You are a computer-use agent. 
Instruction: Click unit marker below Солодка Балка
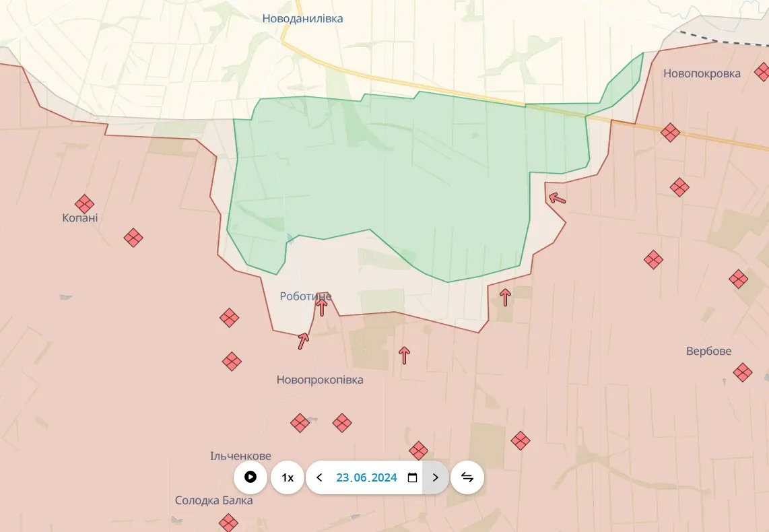click(228, 522)
